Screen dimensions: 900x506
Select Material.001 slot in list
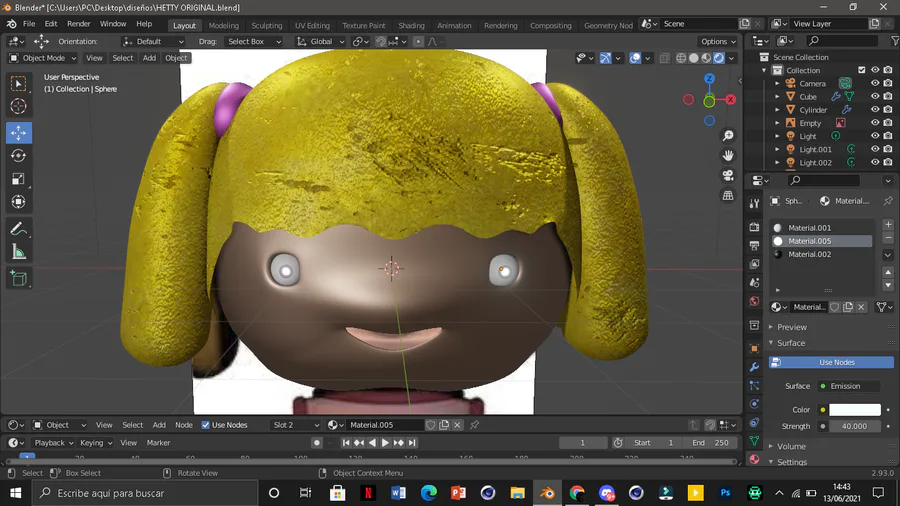[x=821, y=228]
